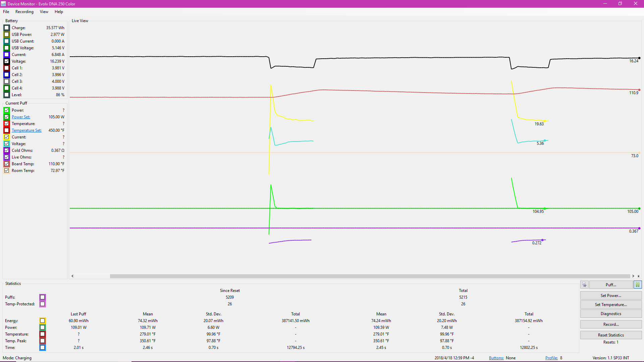Open the Set Power dialog
Viewport: 644px width, 362px height.
point(611,295)
